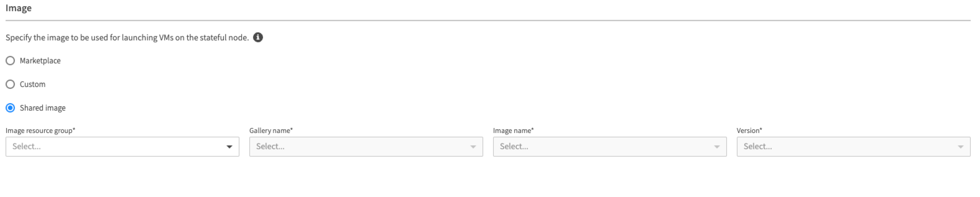Click the 'Image resource group*' field label

40,130
